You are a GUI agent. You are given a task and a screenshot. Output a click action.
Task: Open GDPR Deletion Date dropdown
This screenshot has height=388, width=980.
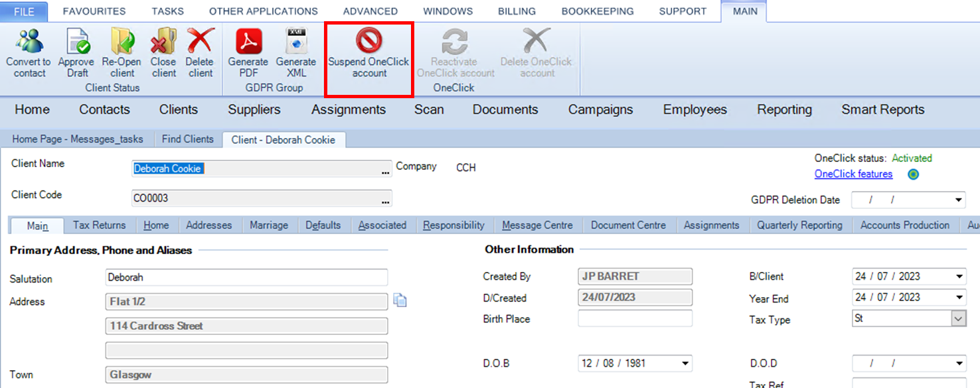959,200
